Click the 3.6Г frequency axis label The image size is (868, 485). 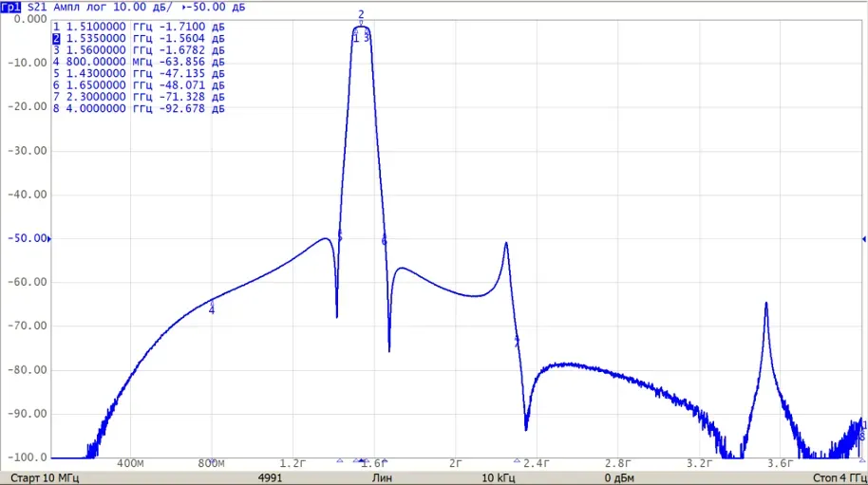point(780,463)
